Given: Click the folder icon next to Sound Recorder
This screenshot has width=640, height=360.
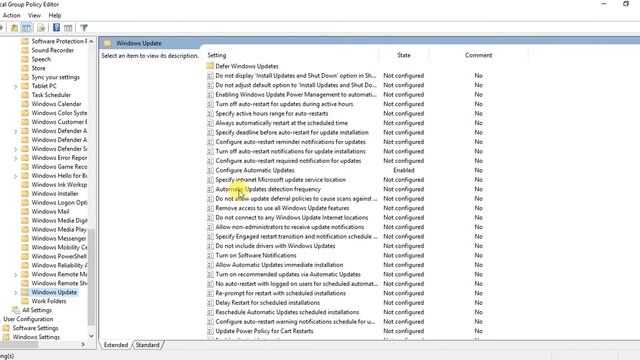Looking at the screenshot, I should 25,50.
